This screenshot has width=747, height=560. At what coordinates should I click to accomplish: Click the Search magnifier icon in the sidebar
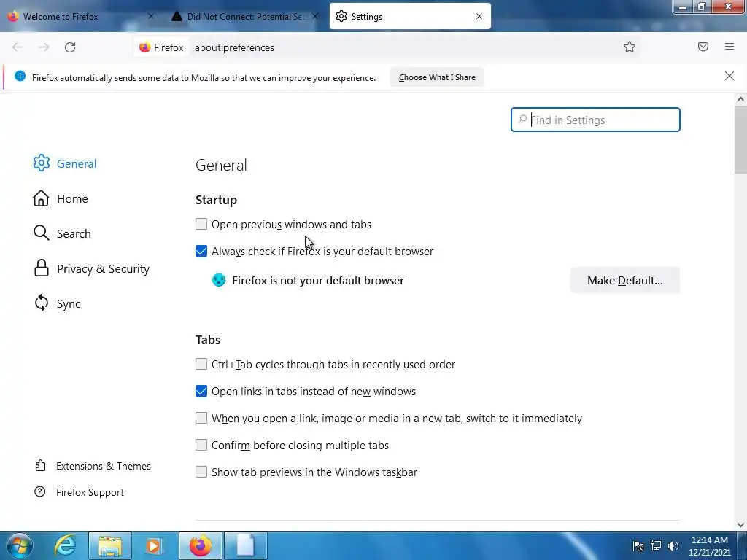click(x=42, y=233)
